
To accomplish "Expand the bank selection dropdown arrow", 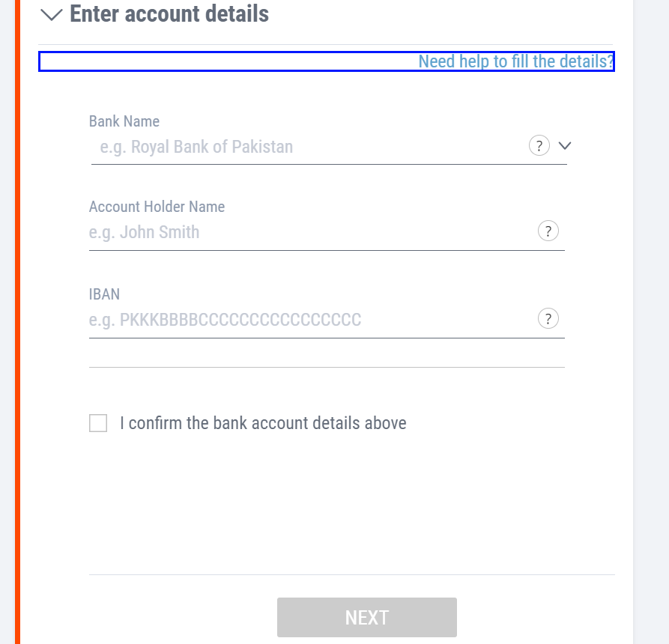I will 565,145.
